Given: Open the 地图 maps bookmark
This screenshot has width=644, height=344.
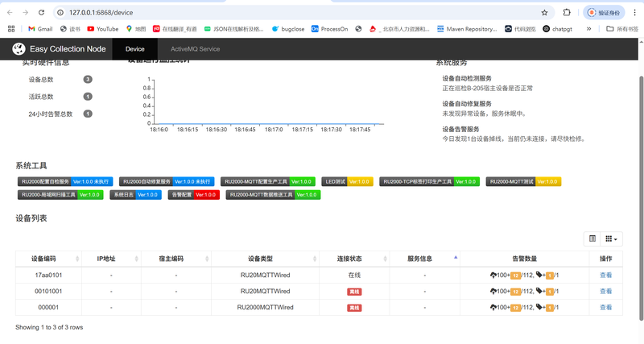Looking at the screenshot, I should (136, 29).
